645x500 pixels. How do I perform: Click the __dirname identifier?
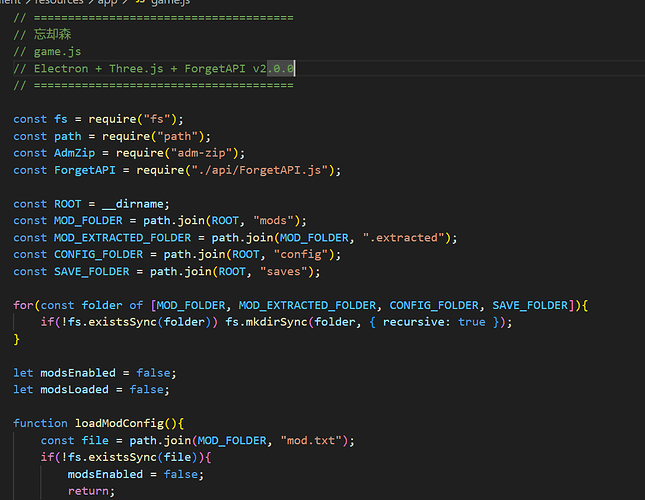133,204
